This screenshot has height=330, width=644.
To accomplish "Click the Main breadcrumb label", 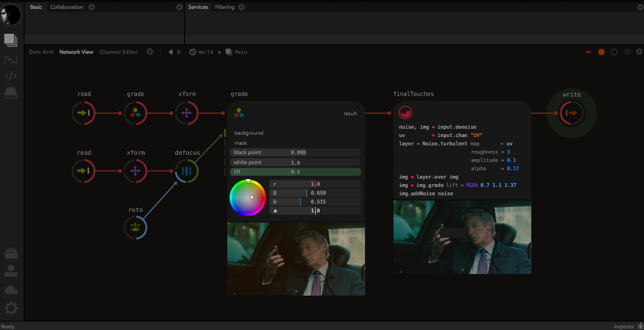I will click(241, 52).
